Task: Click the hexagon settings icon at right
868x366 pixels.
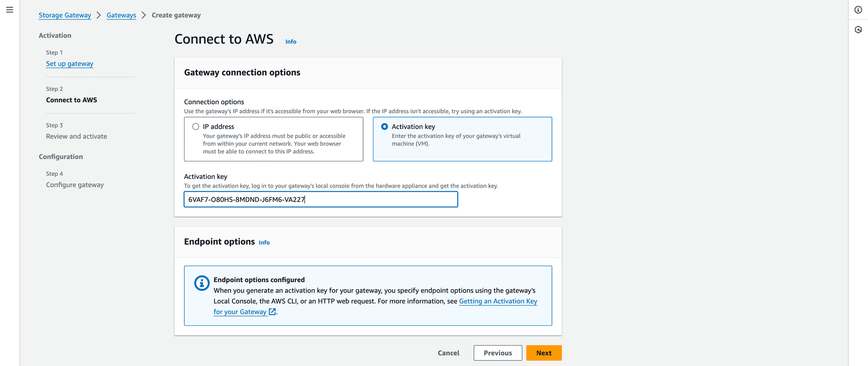Action: click(858, 30)
